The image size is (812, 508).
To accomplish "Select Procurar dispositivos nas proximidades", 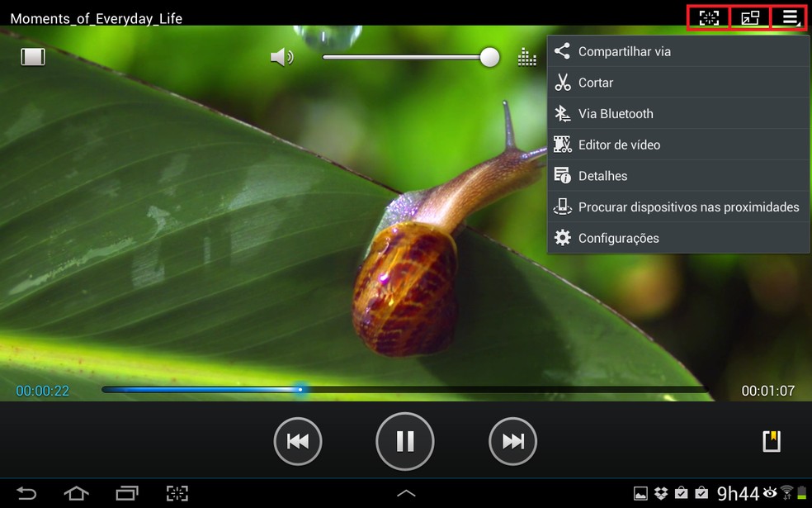I will 678,207.
